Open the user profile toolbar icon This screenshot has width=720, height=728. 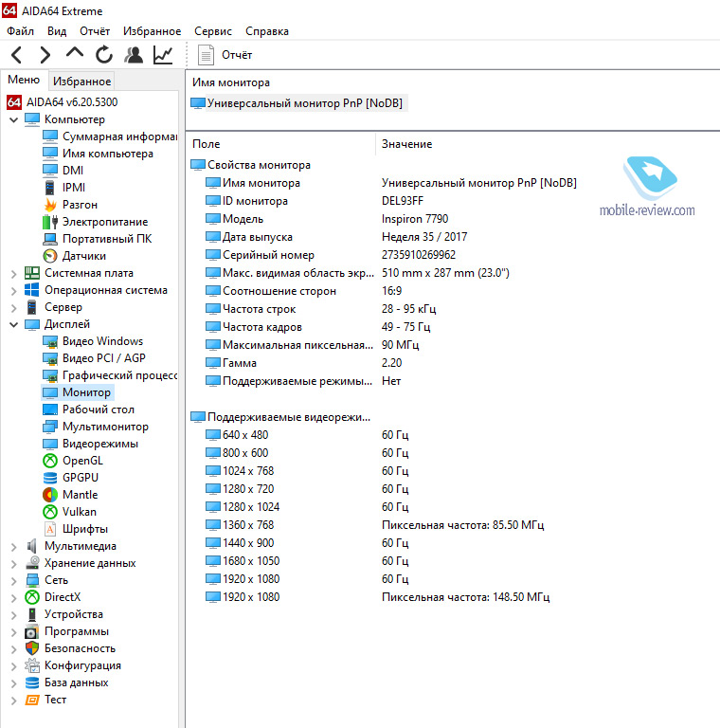[134, 55]
